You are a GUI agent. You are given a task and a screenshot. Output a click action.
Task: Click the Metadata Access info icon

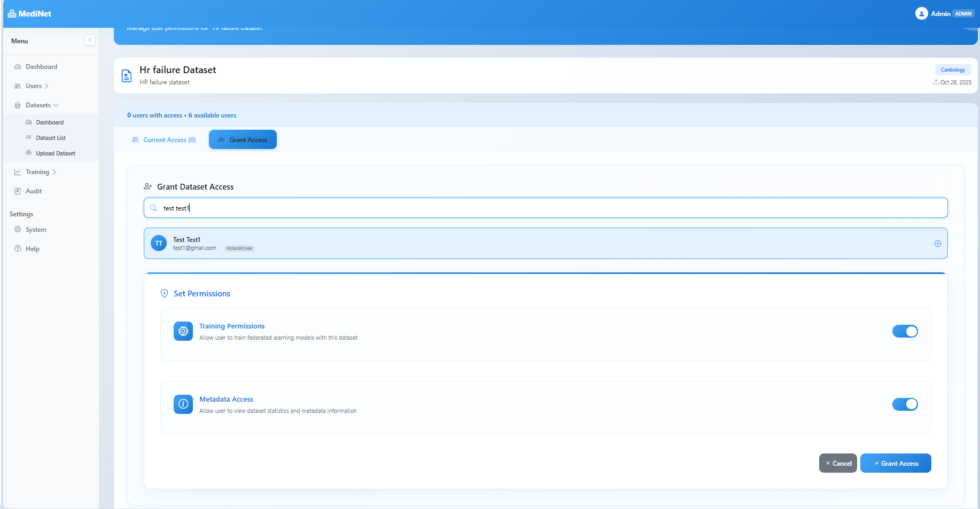[x=183, y=404]
